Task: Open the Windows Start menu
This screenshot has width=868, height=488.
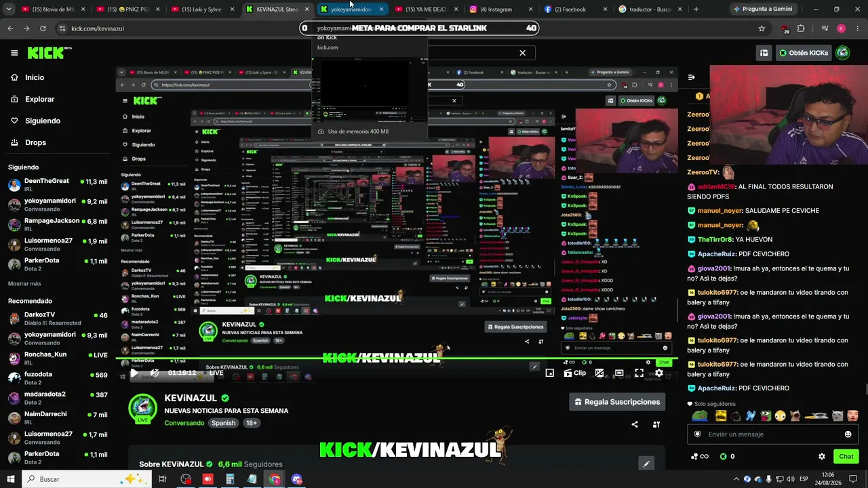Action: tap(10, 479)
